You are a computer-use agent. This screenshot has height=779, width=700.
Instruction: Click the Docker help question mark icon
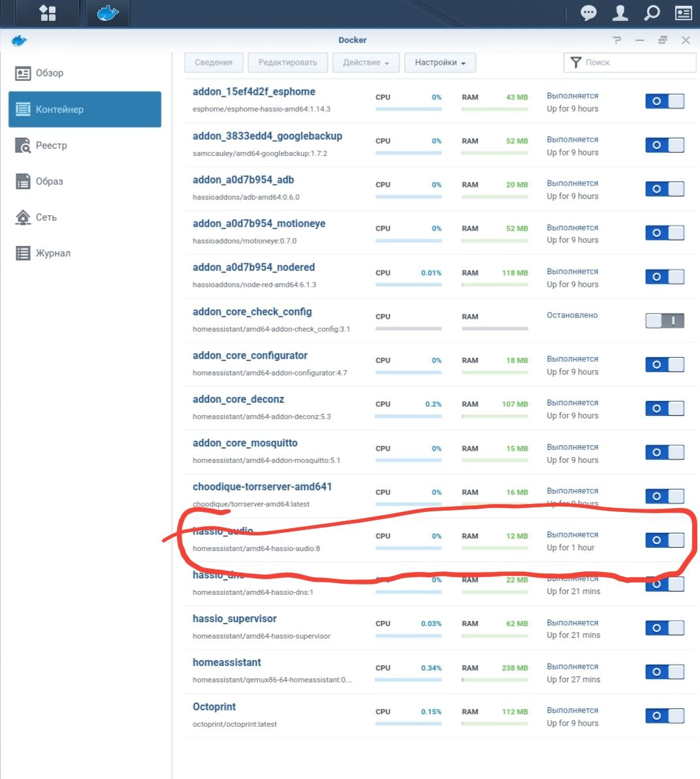[617, 40]
